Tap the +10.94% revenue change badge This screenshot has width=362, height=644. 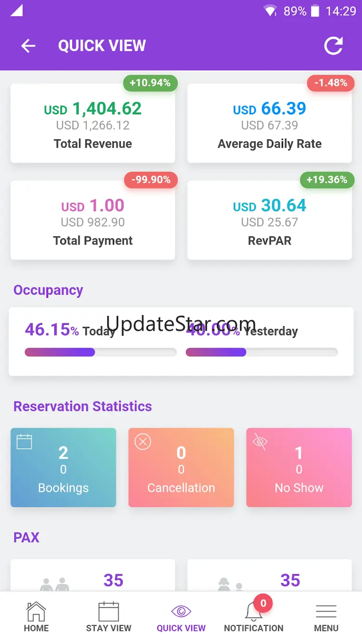point(150,83)
